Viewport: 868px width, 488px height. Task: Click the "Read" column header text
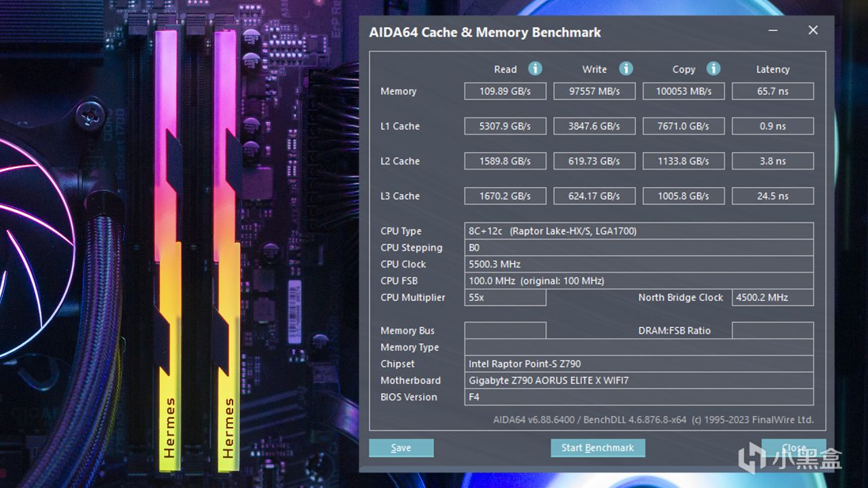point(505,69)
